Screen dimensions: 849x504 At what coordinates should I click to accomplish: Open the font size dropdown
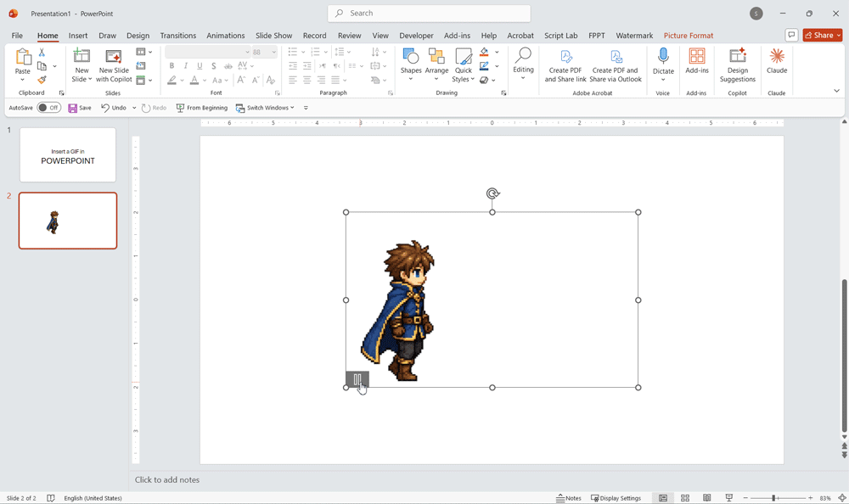coord(274,52)
